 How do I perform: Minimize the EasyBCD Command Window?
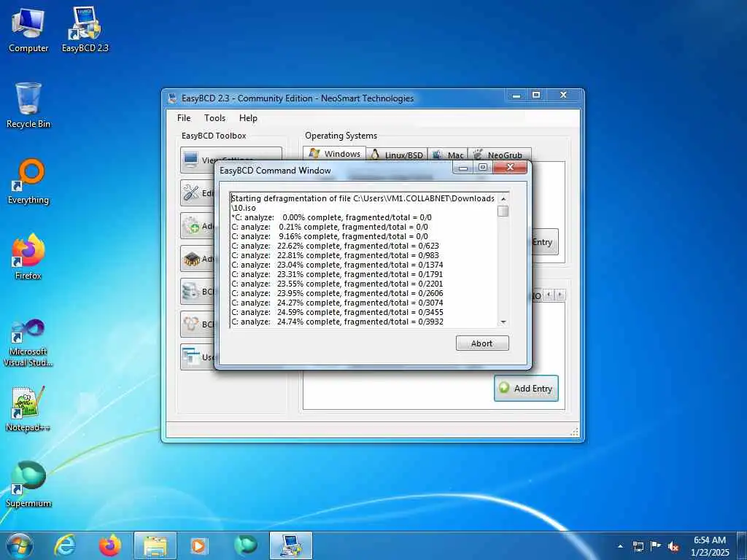tap(463, 168)
